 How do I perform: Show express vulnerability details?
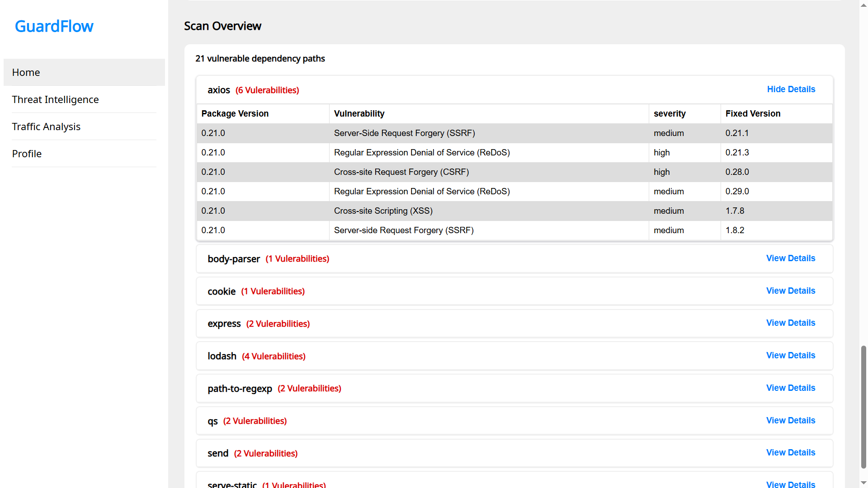(x=790, y=323)
